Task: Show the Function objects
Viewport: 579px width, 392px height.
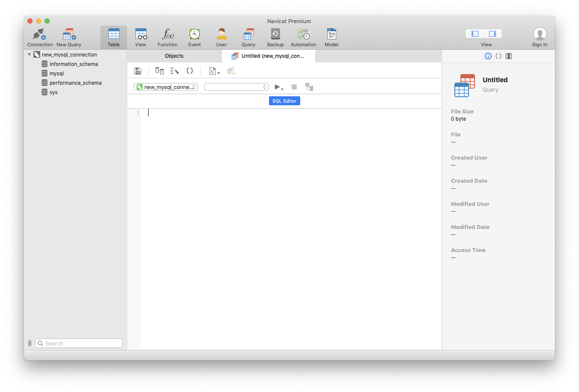Action: pos(167,38)
